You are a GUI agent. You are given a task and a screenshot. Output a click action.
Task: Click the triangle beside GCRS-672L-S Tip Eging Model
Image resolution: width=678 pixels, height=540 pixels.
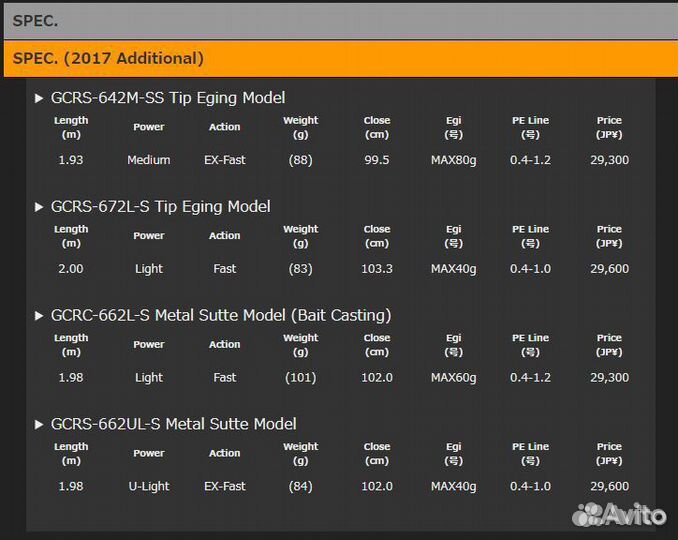39,207
